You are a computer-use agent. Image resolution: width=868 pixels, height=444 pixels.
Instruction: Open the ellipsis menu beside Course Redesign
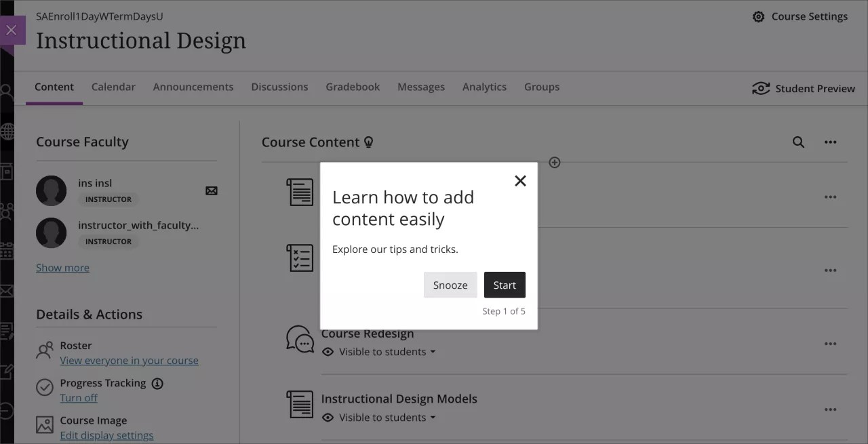[830, 344]
